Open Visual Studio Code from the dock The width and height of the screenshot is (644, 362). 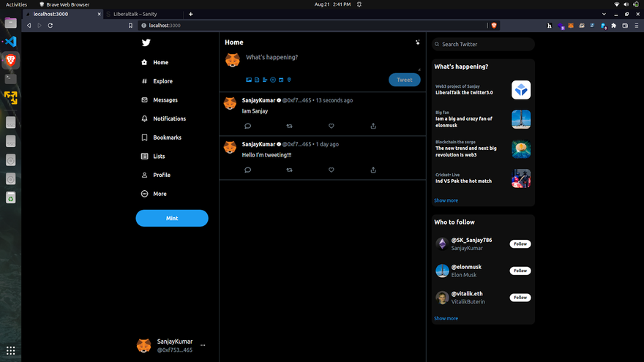[10, 41]
